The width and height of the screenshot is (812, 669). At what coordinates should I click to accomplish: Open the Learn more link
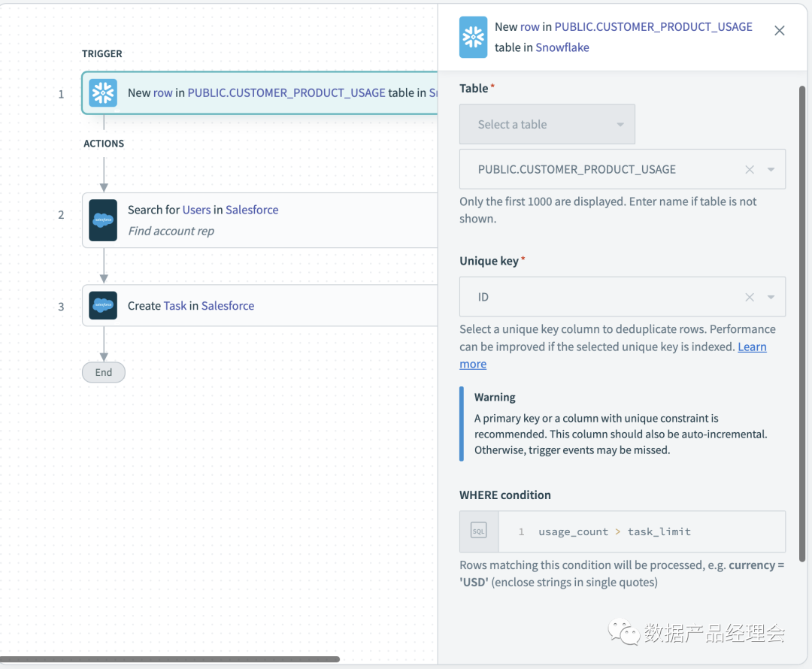tap(752, 347)
